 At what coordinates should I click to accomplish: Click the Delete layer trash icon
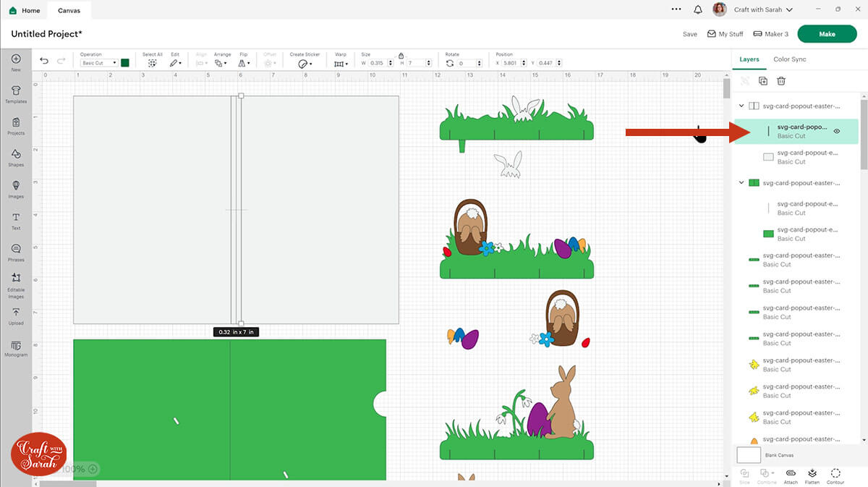[781, 81]
